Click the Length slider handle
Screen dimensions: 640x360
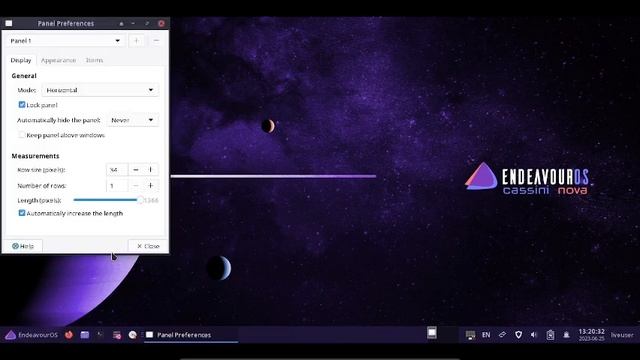pyautogui.click(x=140, y=200)
